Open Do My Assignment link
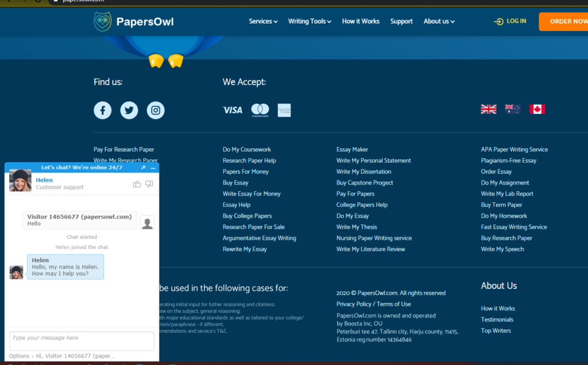Viewport: 588px width, 365px height. point(505,183)
